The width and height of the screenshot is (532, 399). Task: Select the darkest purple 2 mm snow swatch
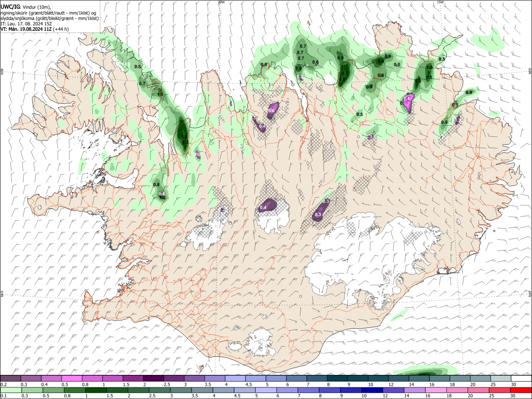153,379
